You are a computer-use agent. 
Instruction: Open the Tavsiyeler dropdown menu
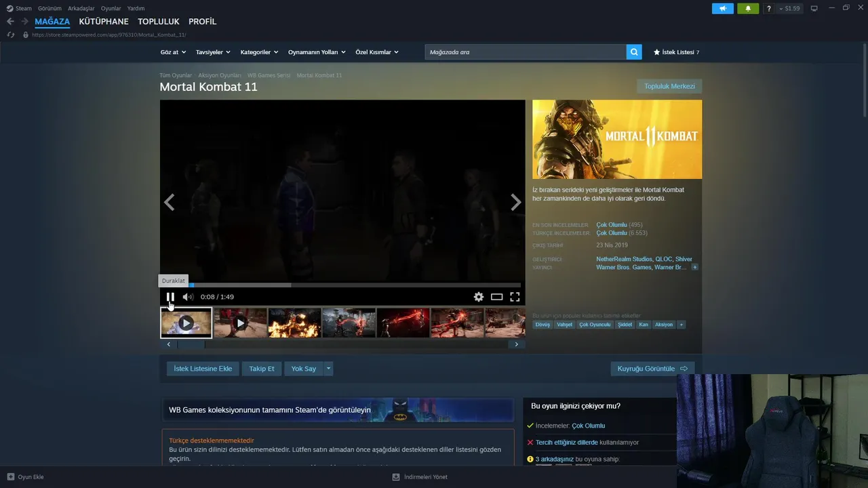[213, 52]
